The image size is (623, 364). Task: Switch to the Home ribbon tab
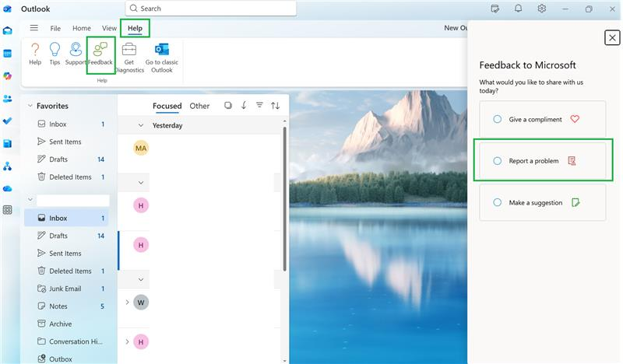click(x=82, y=28)
